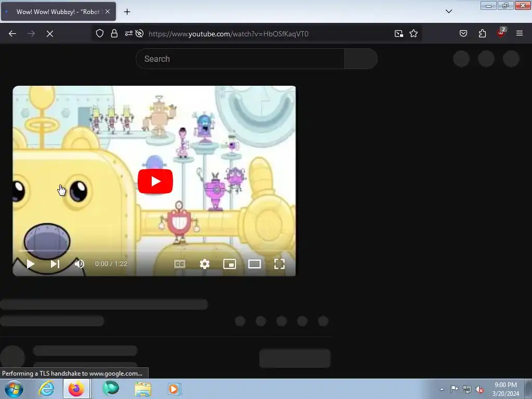This screenshot has height=399, width=532.
Task: Show hidden system tray icons
Action: pos(442,389)
